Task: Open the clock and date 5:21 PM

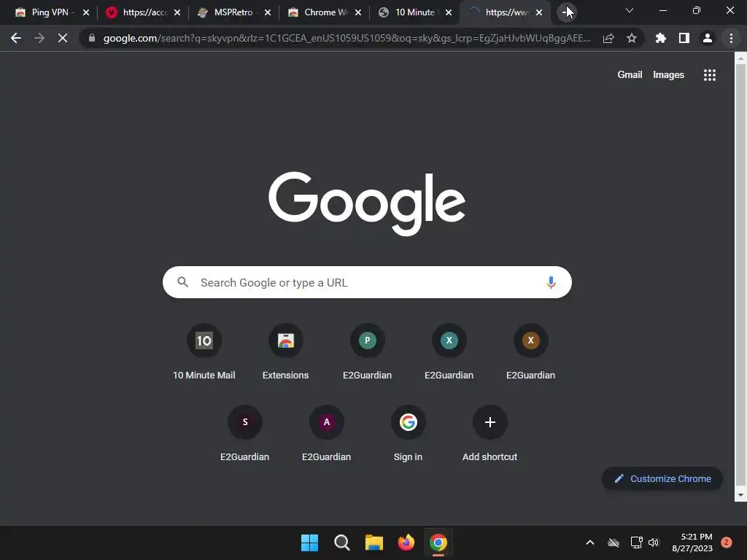Action: point(692,542)
